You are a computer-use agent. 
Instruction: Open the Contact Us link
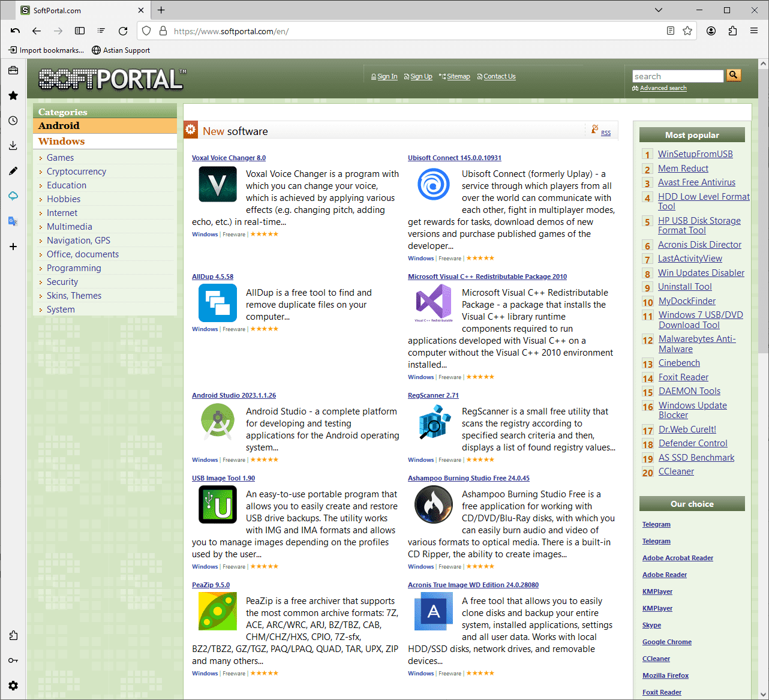pyautogui.click(x=499, y=77)
